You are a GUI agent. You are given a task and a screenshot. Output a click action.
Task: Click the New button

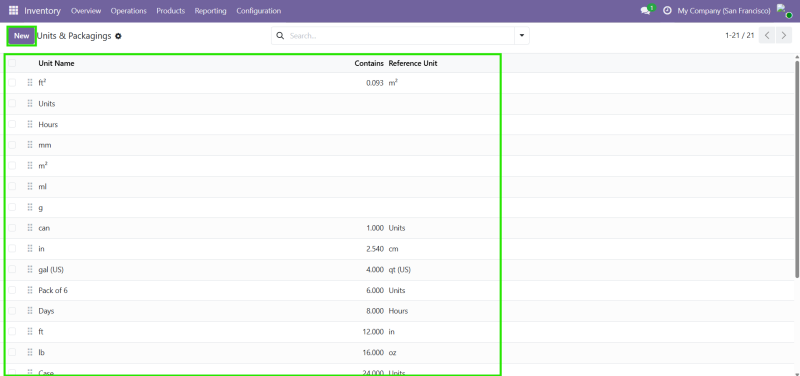[x=21, y=36]
